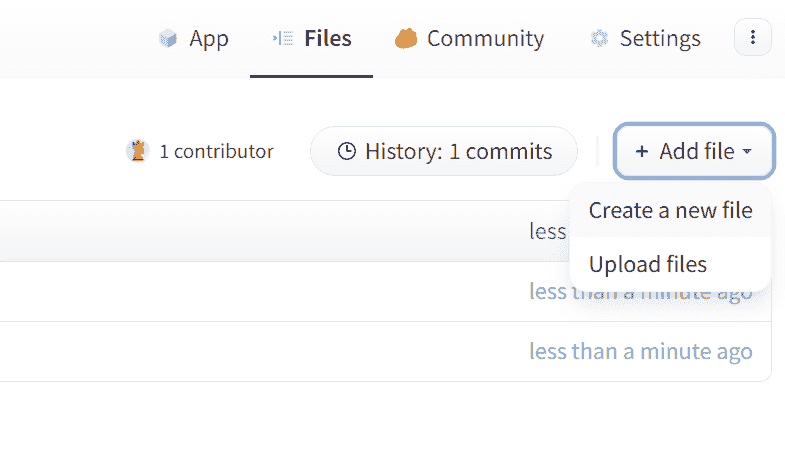Collapse the Add file dropdown caret

click(747, 152)
